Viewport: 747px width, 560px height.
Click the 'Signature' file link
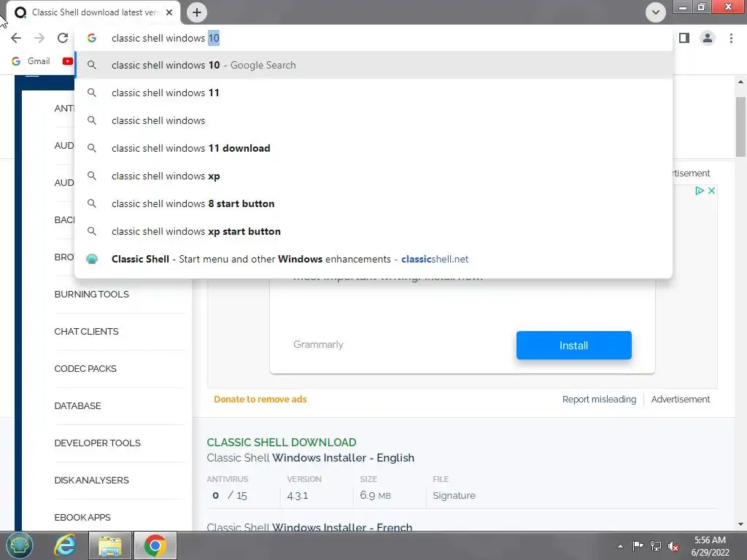(454, 495)
